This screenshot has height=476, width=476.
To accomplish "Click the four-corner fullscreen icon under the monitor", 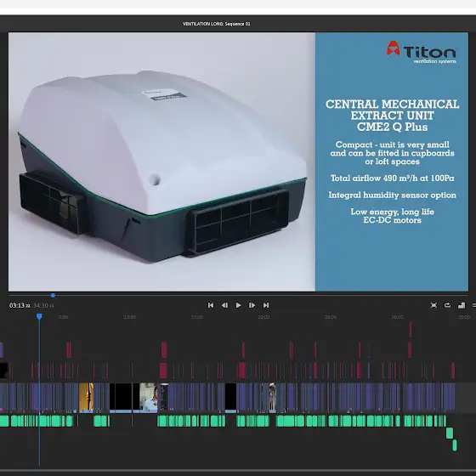I will [x=433, y=305].
